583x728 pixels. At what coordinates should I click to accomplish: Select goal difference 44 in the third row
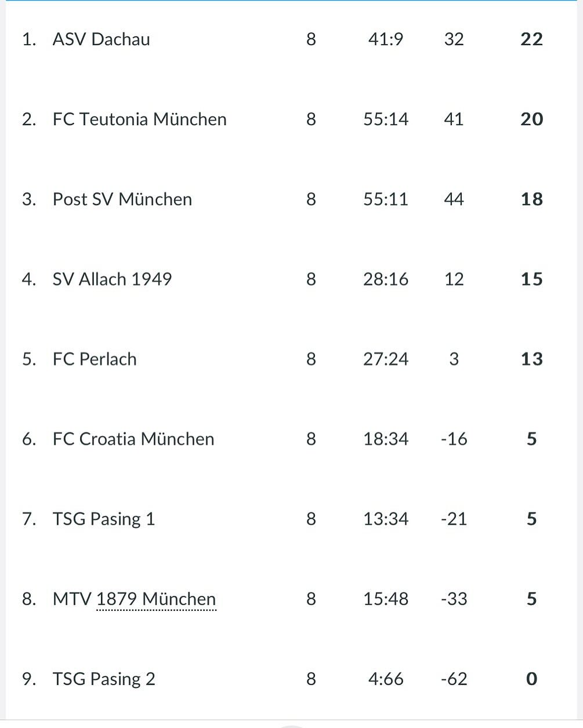point(454,199)
